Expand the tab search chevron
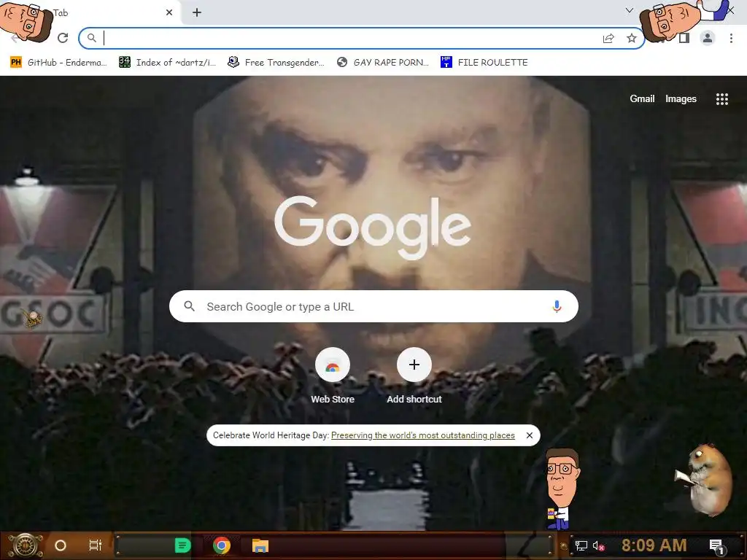The width and height of the screenshot is (747, 560). (x=630, y=10)
